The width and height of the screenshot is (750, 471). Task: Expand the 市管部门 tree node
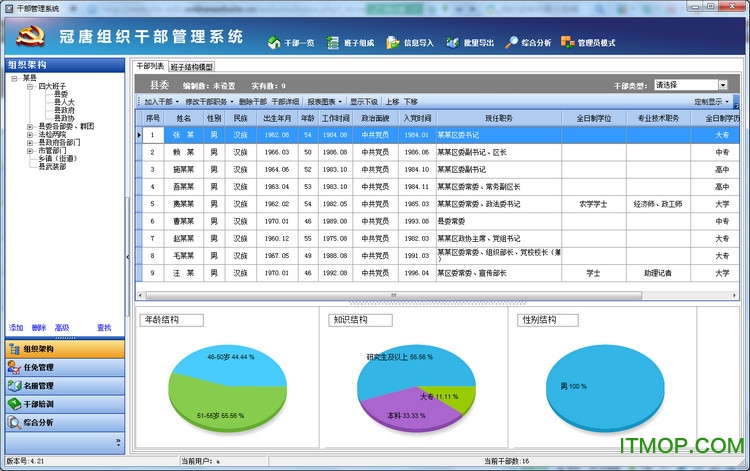(30, 151)
